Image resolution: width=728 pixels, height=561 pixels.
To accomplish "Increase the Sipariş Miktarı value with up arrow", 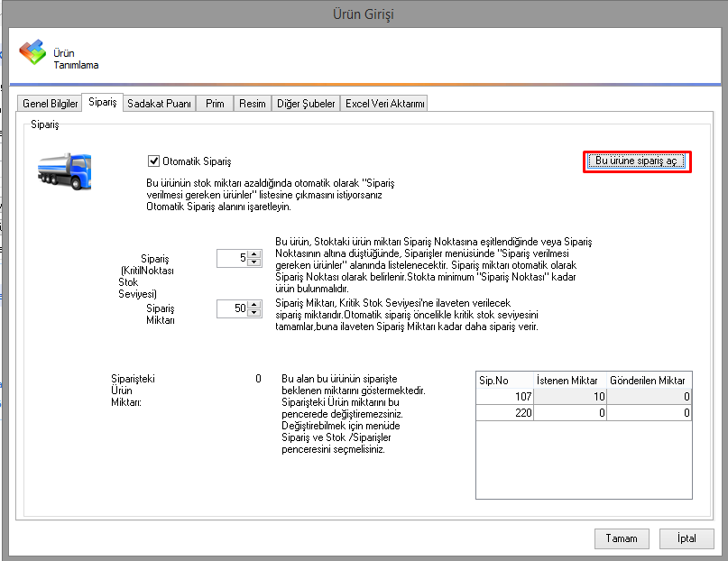I will coord(254,305).
